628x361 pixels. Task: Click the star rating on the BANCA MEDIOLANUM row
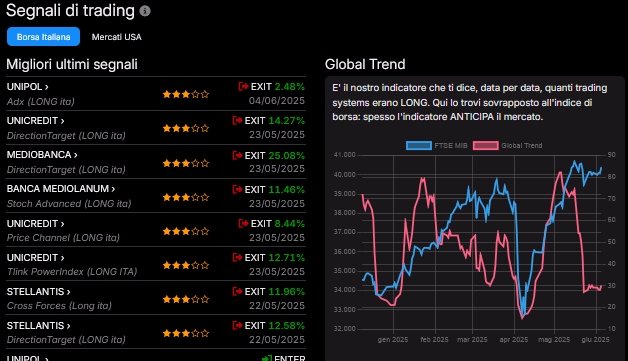click(x=185, y=197)
